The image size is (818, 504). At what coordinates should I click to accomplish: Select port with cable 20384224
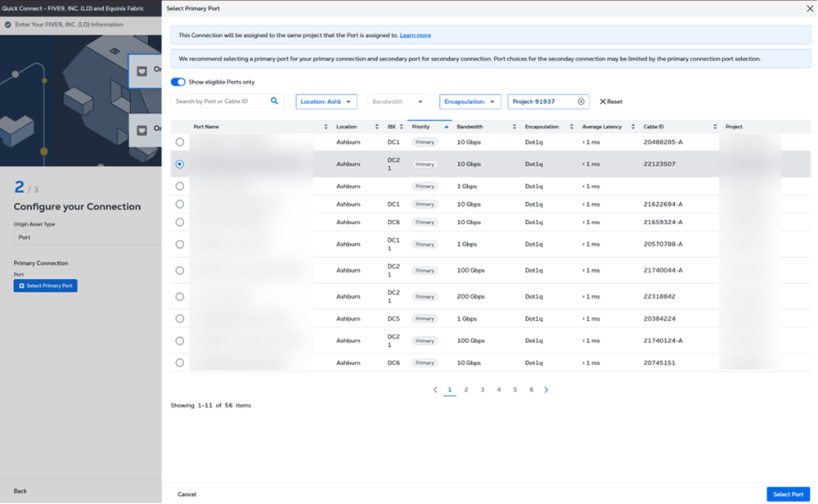click(x=179, y=319)
